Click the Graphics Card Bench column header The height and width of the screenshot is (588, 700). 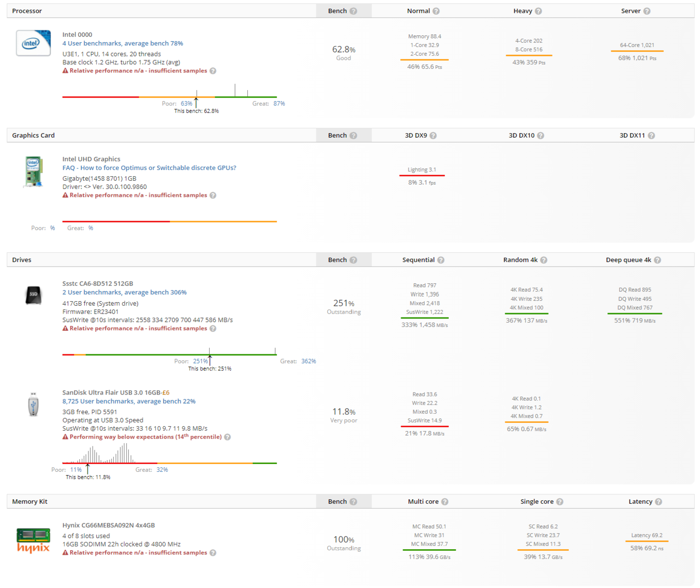pyautogui.click(x=343, y=136)
